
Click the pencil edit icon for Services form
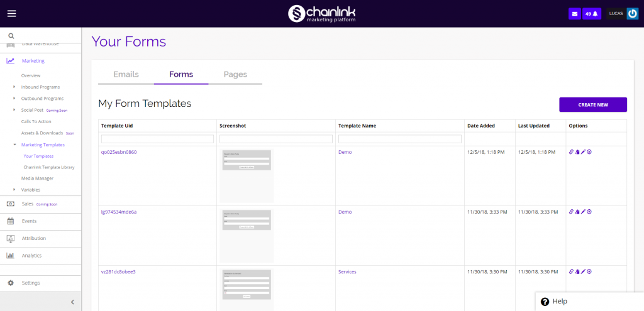pyautogui.click(x=583, y=271)
